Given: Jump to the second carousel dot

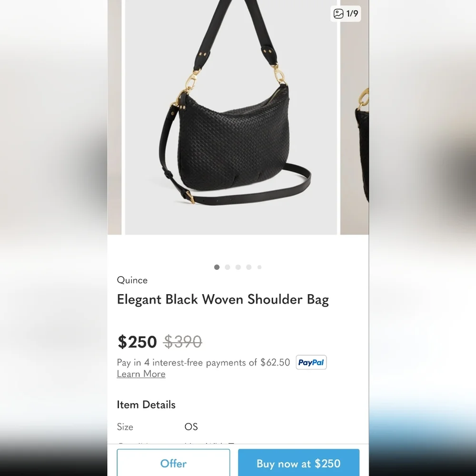Looking at the screenshot, I should tap(228, 267).
